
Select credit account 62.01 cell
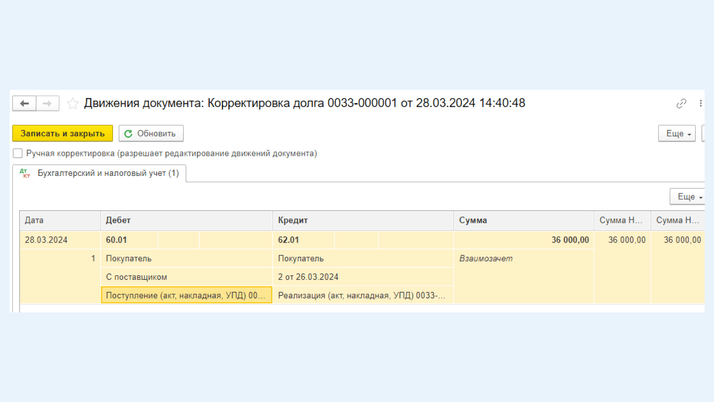click(x=303, y=240)
